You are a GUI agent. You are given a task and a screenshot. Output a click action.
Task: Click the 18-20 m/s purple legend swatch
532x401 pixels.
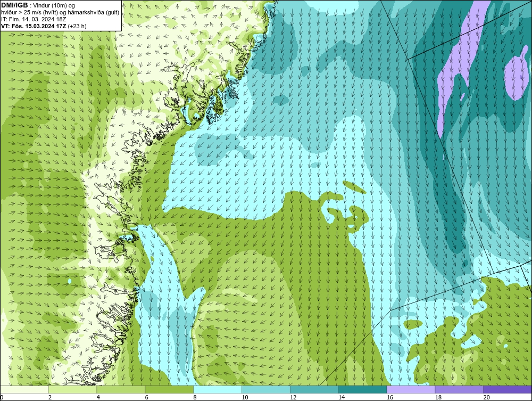[460, 389]
